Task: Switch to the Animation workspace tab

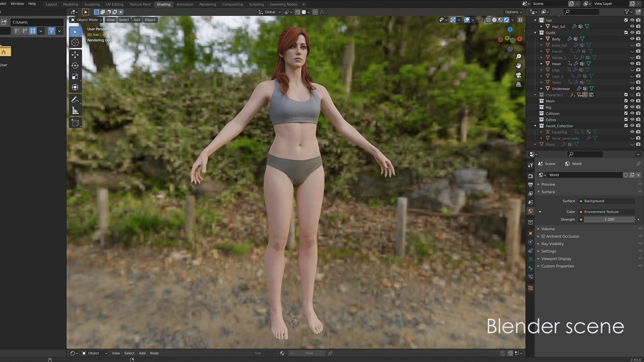Action: click(x=184, y=4)
